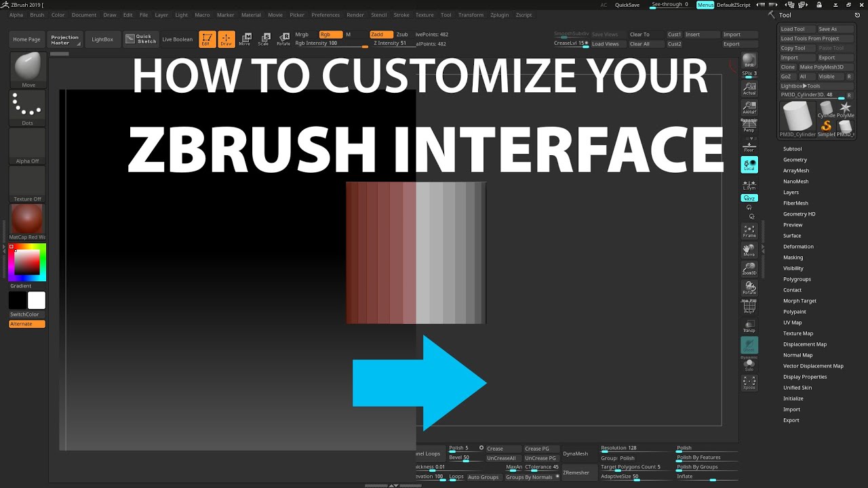Screen dimensions: 868x488
Task: Open the Brush menu
Action: coord(37,15)
